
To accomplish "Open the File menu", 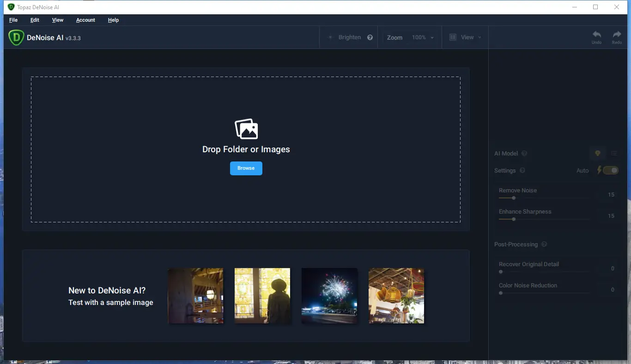I will tap(13, 20).
